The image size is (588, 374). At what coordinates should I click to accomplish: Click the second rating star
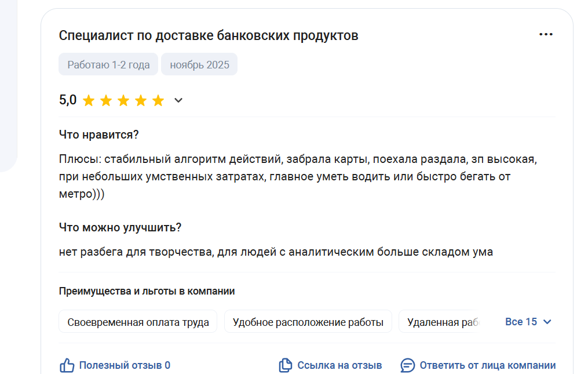point(106,101)
